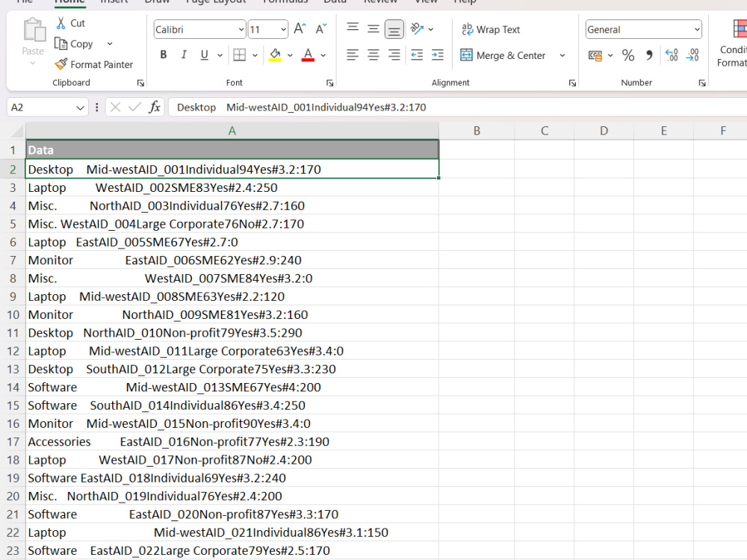Click Increase Decimal icon
747x560 pixels.
click(x=672, y=55)
